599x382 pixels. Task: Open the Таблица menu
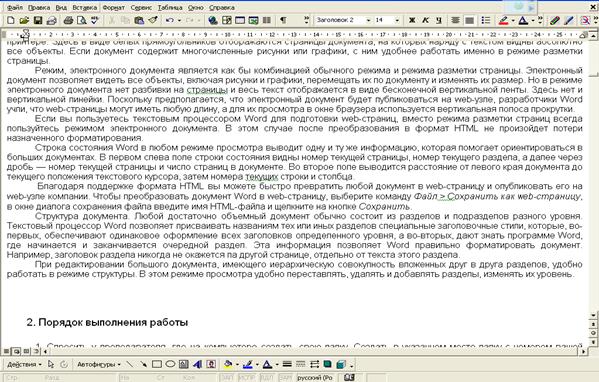(170, 8)
